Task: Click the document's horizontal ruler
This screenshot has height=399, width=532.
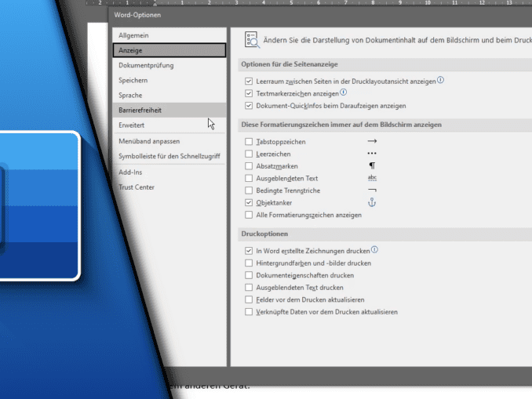Action: 308,2
